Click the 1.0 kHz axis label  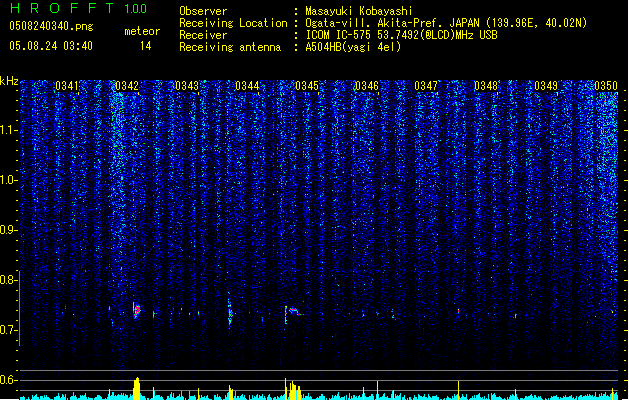click(x=9, y=180)
